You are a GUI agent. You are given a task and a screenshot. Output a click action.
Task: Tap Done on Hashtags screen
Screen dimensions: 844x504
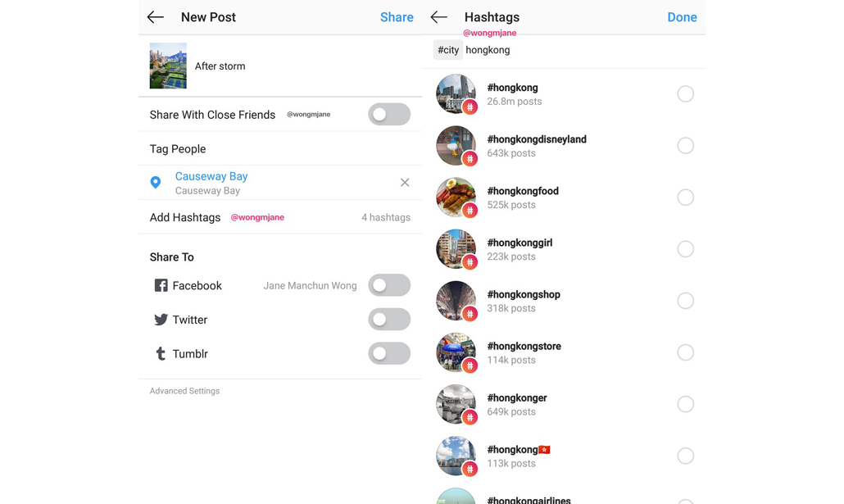pos(682,17)
